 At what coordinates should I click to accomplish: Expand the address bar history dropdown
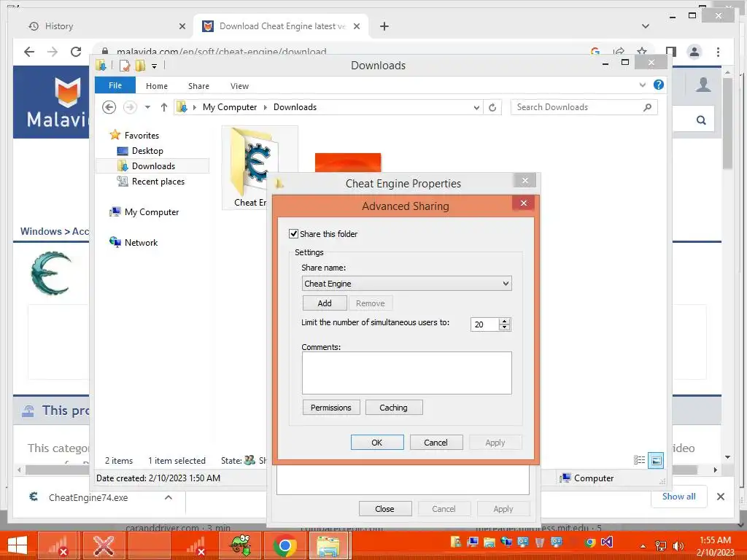click(476, 108)
